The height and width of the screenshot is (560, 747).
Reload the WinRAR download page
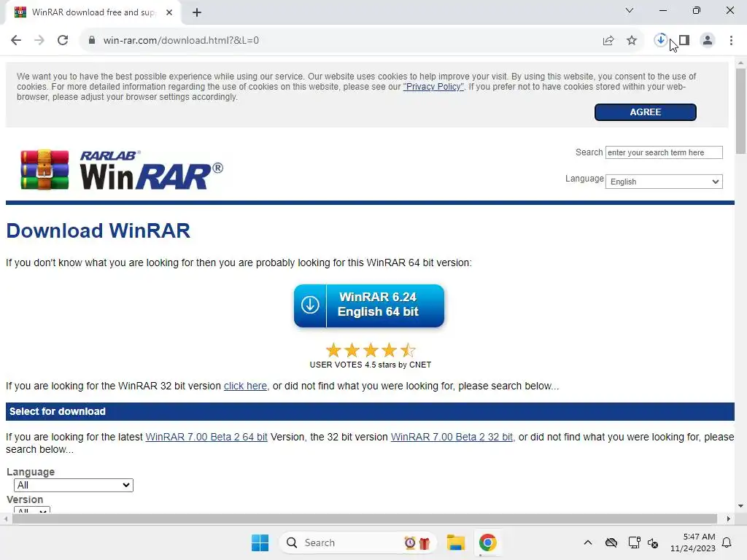(63, 41)
